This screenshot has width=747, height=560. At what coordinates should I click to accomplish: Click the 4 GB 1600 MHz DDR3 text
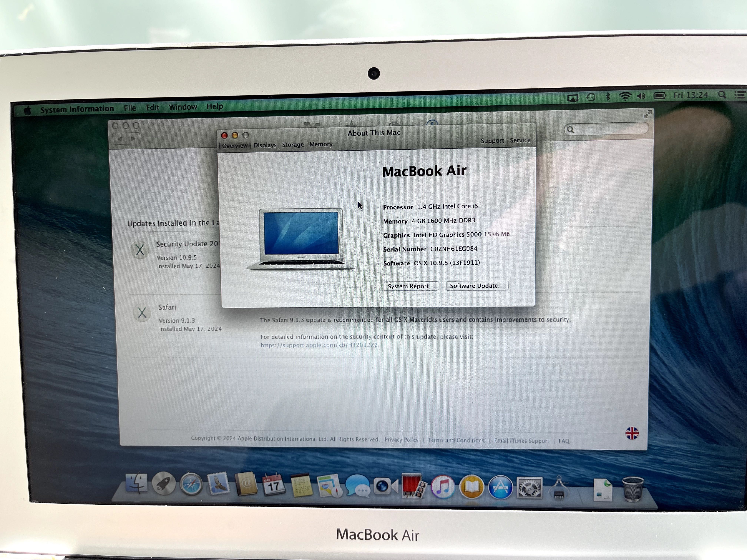pos(443,220)
